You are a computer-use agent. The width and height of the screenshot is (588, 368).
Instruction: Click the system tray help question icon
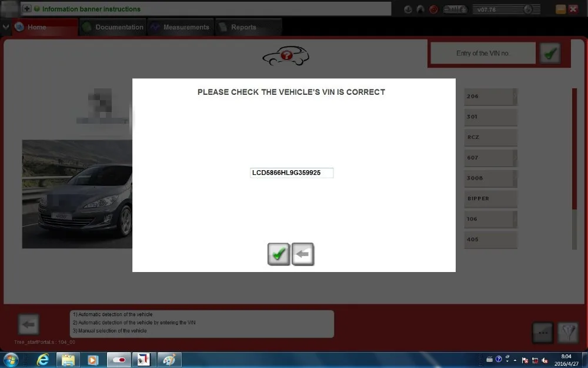pos(499,359)
